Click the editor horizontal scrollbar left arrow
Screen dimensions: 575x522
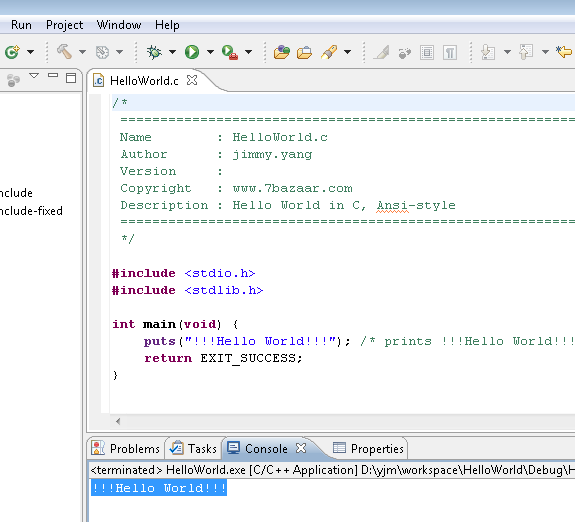pyautogui.click(x=118, y=421)
